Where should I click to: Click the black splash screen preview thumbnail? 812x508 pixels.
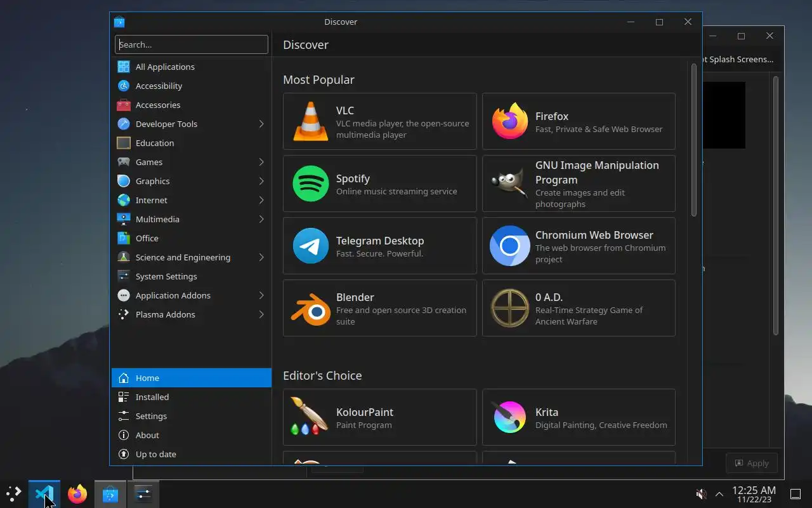coord(724,115)
